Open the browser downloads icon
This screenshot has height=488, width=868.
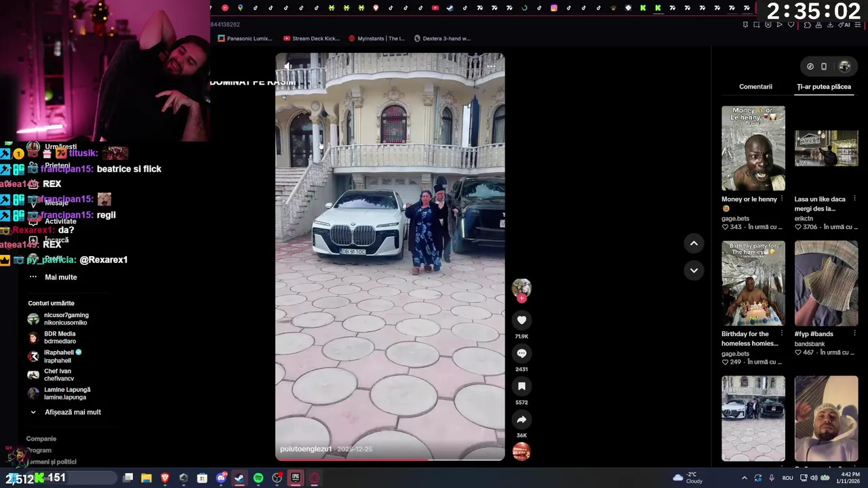[x=830, y=25]
